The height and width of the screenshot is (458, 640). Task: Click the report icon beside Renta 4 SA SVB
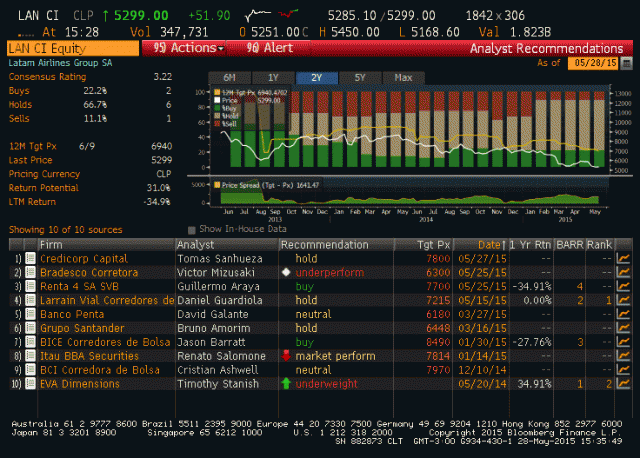[30, 286]
